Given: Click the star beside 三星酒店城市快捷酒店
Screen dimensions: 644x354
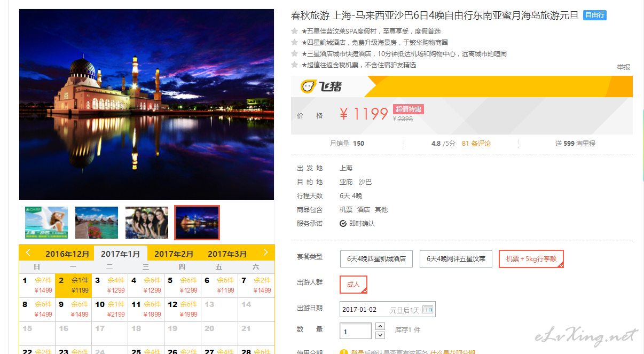Looking at the screenshot, I should (x=294, y=53).
